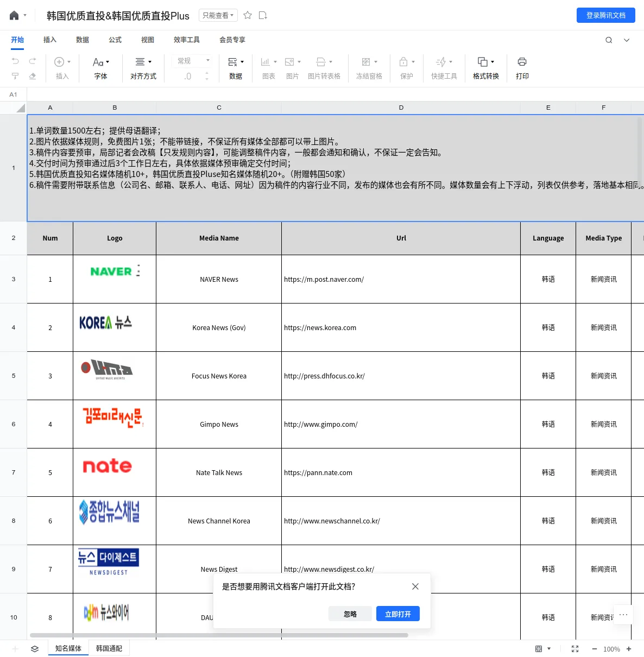Image resolution: width=644 pixels, height=657 pixels.
Task: Click 立即打开 to open in client
Action: (398, 614)
